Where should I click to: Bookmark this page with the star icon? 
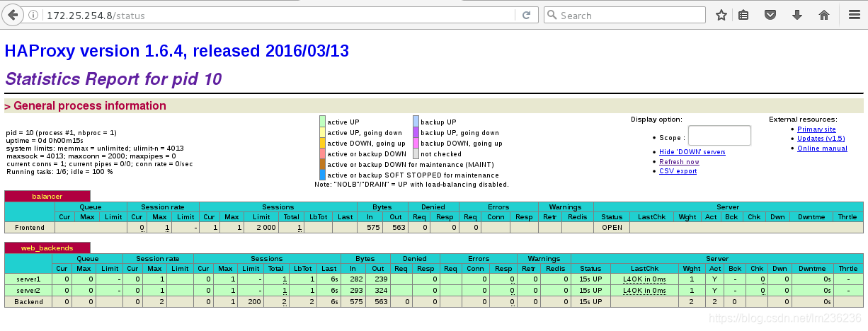(721, 15)
